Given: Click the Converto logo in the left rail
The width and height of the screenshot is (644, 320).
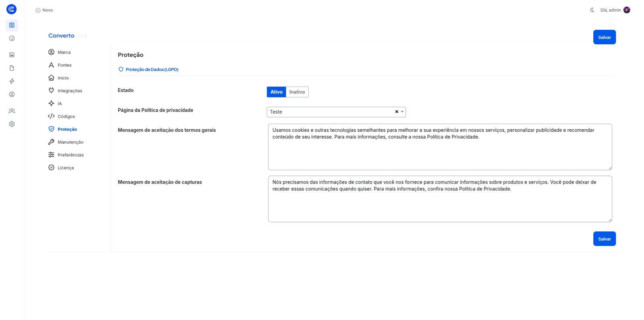Looking at the screenshot, I should (12, 9).
